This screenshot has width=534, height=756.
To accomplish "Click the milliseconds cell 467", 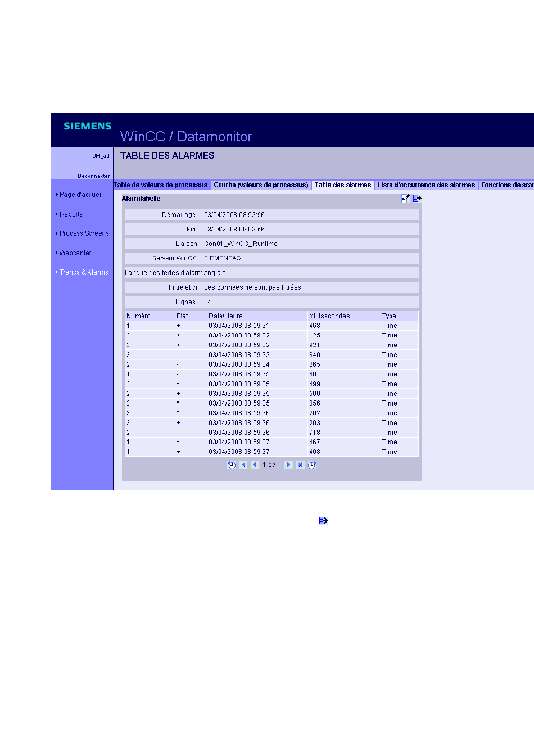I will (x=315, y=442).
